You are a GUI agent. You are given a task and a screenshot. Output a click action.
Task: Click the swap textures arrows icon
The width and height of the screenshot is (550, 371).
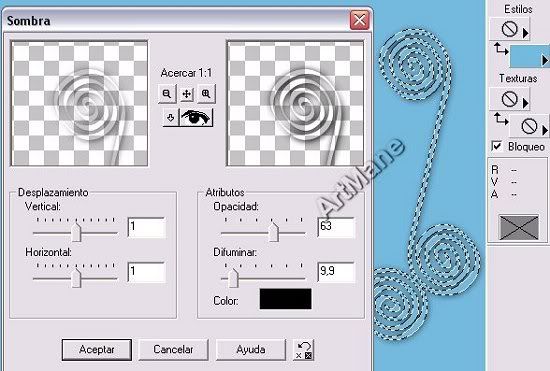(x=501, y=119)
